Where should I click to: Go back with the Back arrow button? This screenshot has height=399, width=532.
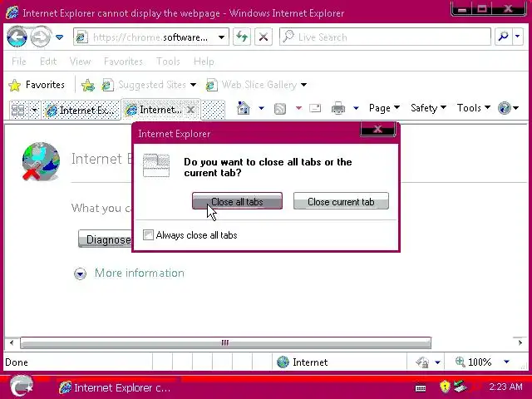pos(17,37)
